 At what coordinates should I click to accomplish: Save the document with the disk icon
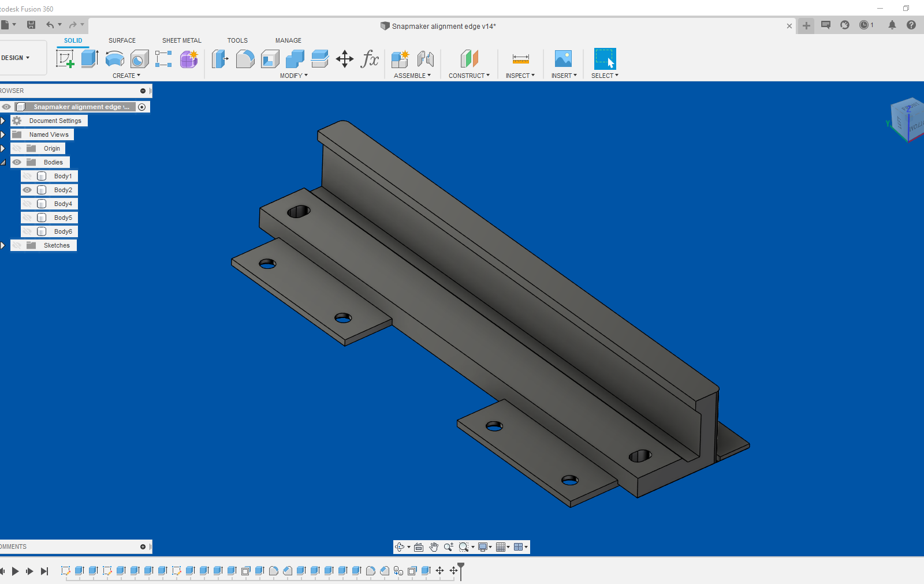click(x=31, y=25)
